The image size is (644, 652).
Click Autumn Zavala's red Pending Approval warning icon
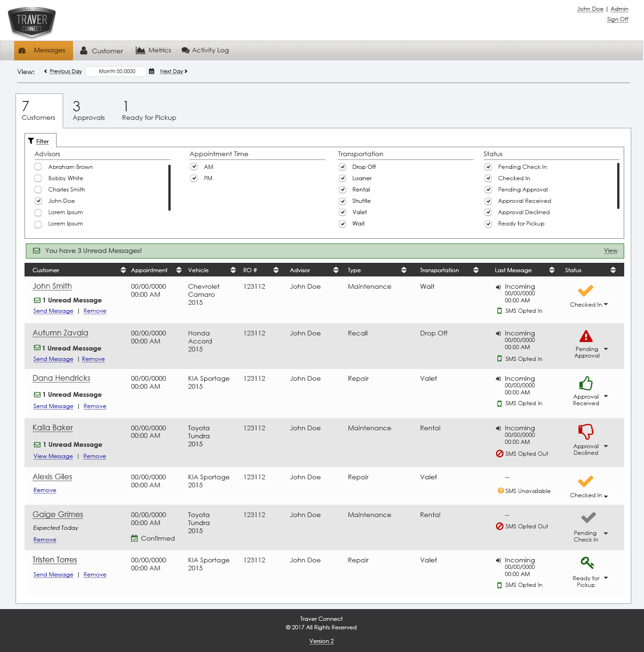[586, 336]
